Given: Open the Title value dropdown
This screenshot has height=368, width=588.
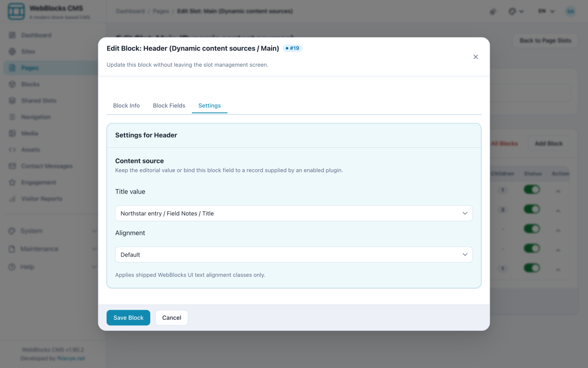Looking at the screenshot, I should [294, 213].
